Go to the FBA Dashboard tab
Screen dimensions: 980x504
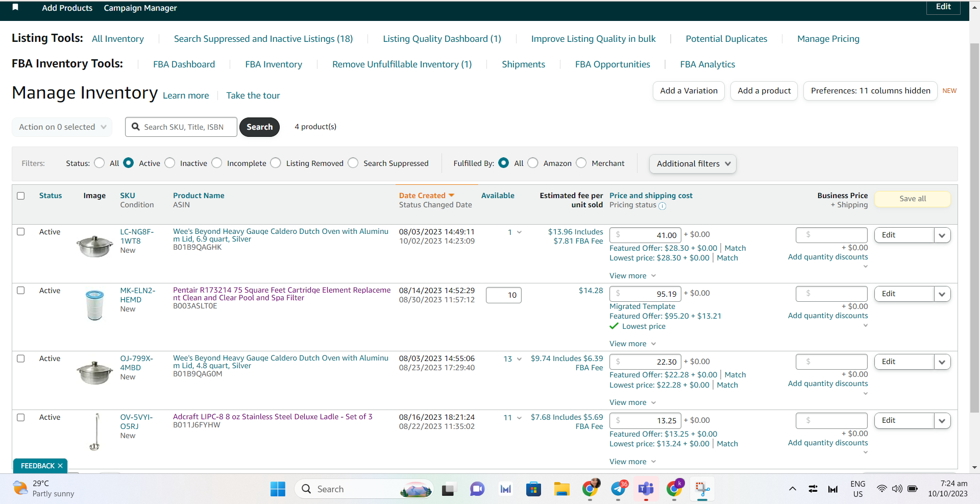184,64
